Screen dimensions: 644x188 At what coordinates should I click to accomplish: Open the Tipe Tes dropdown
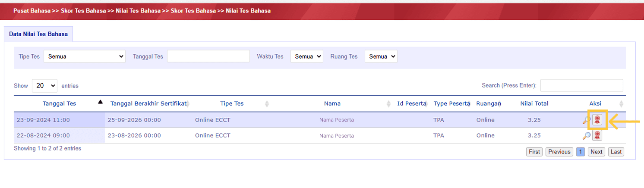coord(85,56)
